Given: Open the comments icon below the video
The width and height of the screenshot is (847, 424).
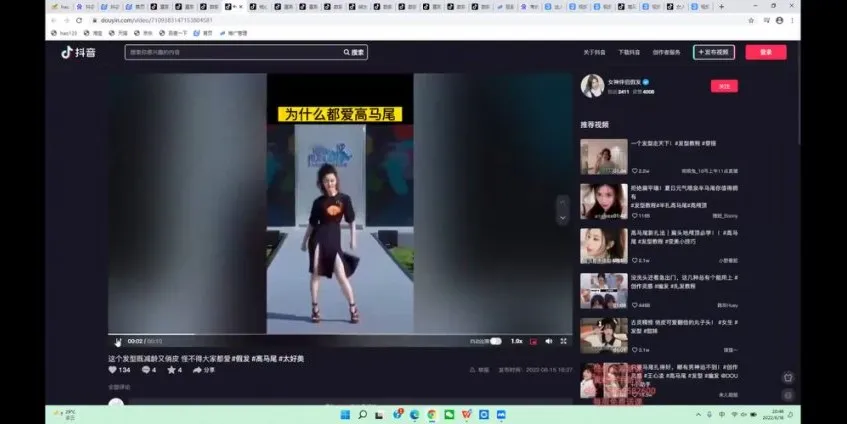Looking at the screenshot, I should pyautogui.click(x=146, y=370).
